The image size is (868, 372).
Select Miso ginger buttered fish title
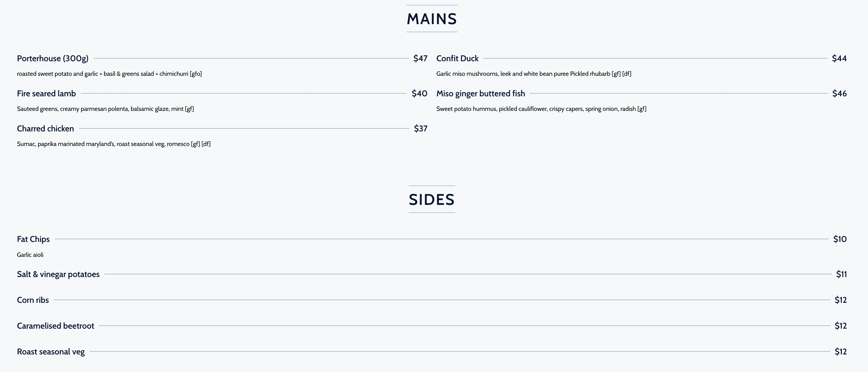(480, 94)
